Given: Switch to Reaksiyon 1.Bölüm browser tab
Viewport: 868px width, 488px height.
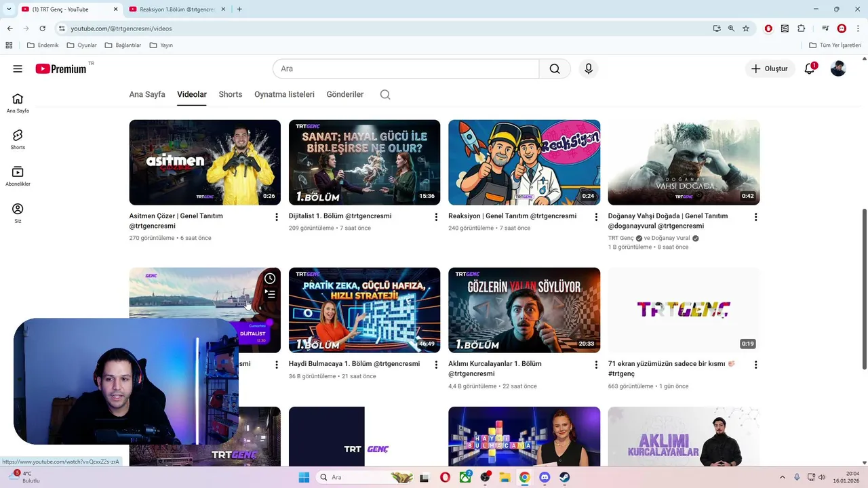Looking at the screenshot, I should point(176,9).
